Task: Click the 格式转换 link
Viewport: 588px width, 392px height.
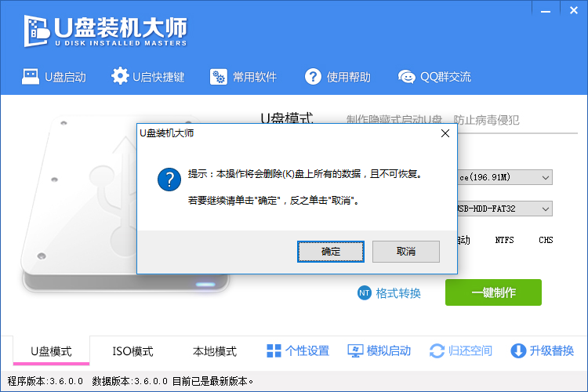Action: pyautogui.click(x=398, y=293)
